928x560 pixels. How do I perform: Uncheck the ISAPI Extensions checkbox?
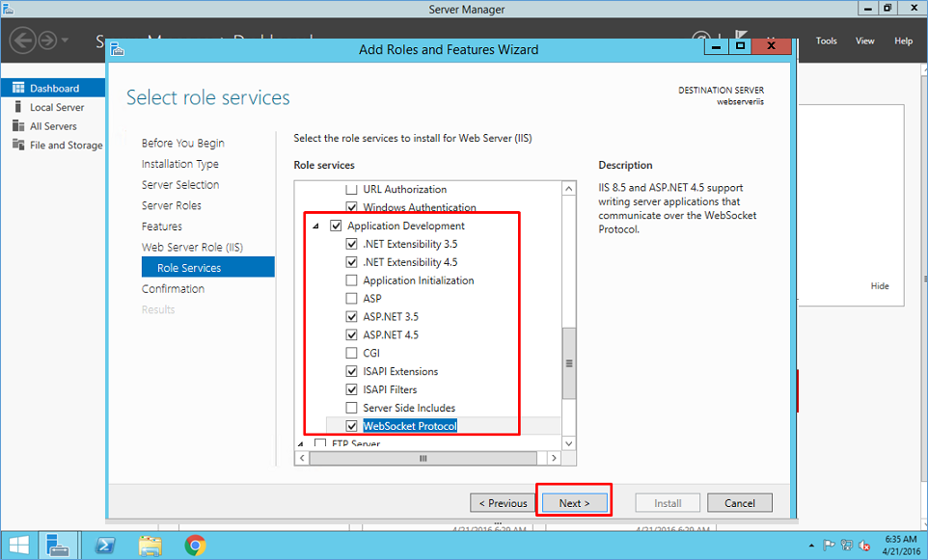(351, 371)
